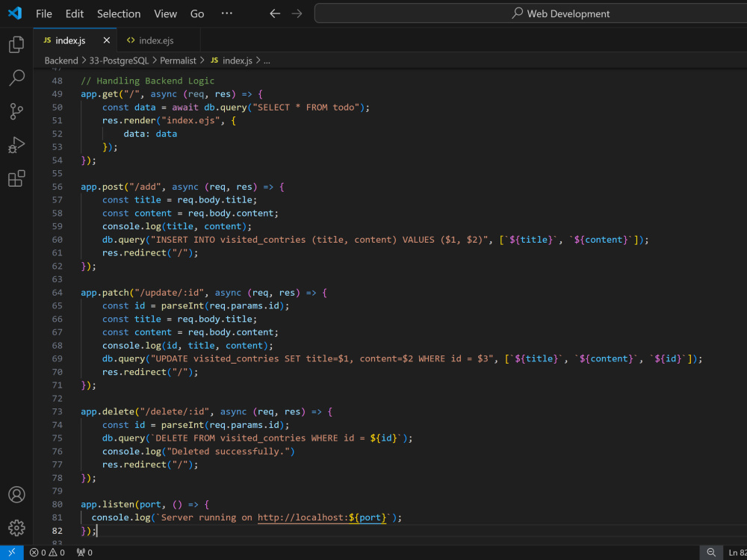Open the Explorer view in activity bar
Viewport: 747px width, 560px height.
coord(16,45)
